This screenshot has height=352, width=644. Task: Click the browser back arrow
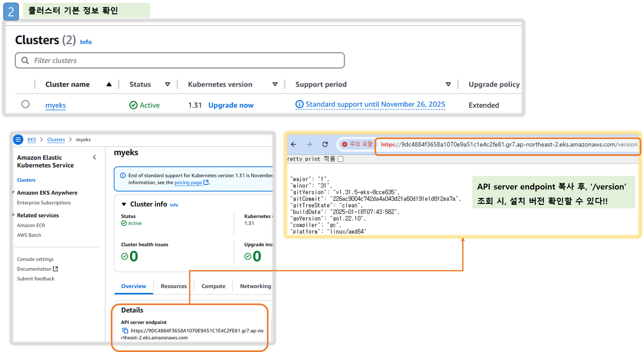[294, 144]
